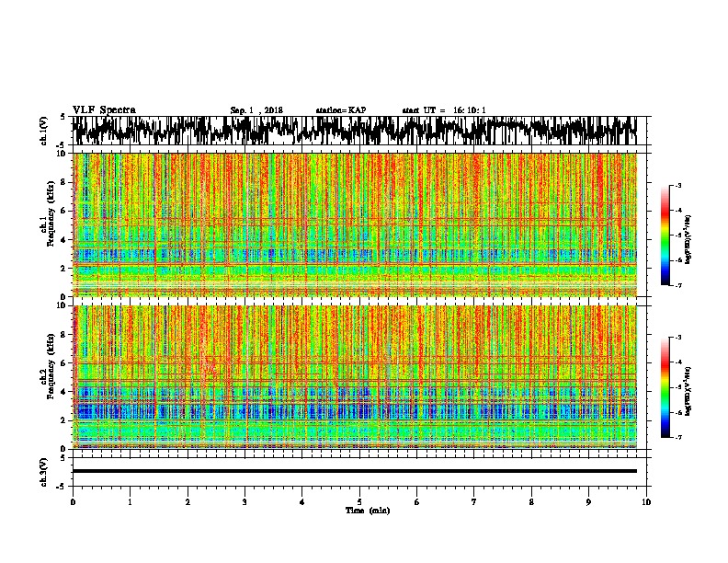
Task: Click the 'ch.3(V)' axis label
Action: [x=44, y=472]
